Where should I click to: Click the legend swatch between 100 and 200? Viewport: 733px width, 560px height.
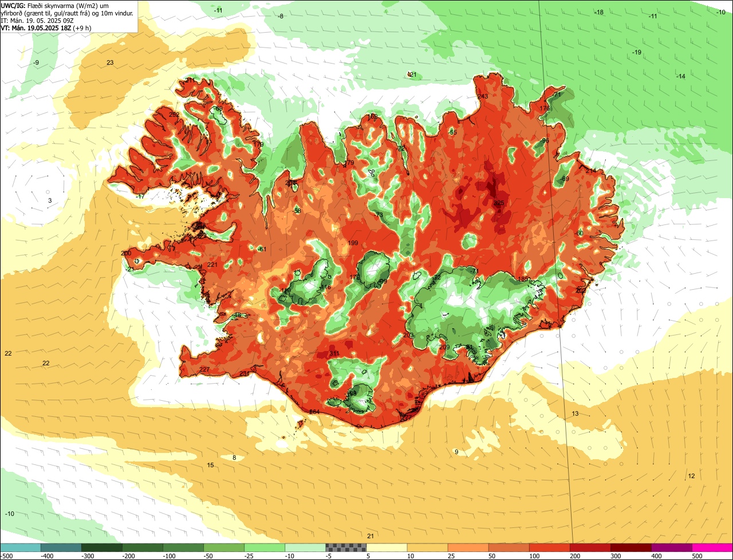tap(549, 547)
